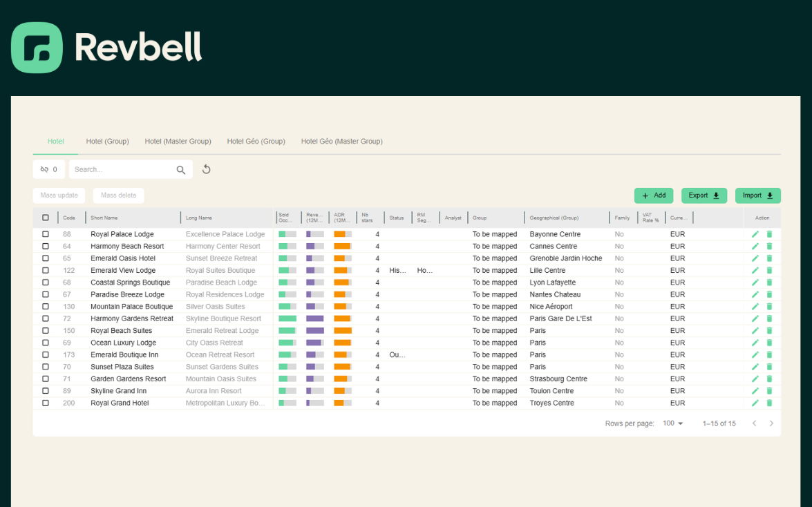Viewport: 812px width, 507px height.
Task: Delete the Emerald Boutique Inn row
Action: [769, 355]
